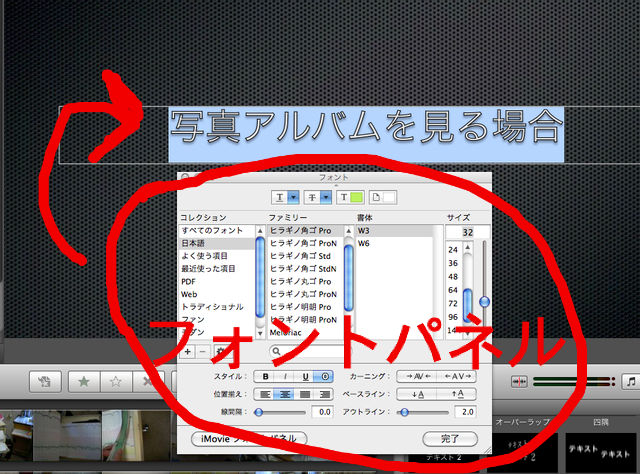Open the strikethrough style dropdown in font panel

317,198
